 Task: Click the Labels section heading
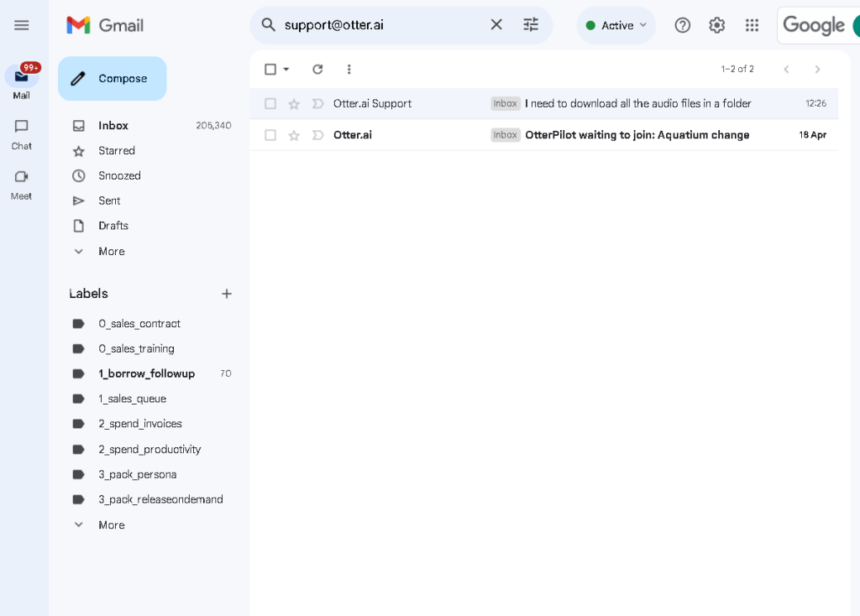[x=88, y=294]
